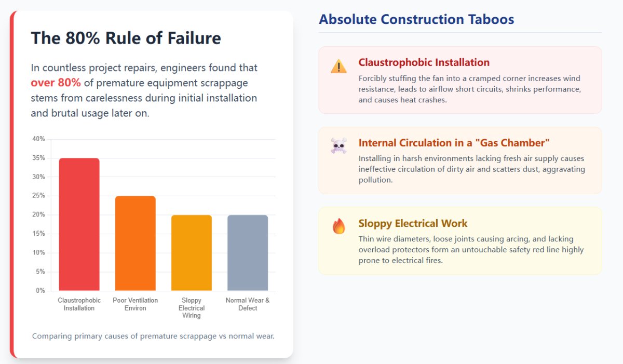This screenshot has height=364, width=623.
Task: Click the fire flame icon
Action: point(338,226)
